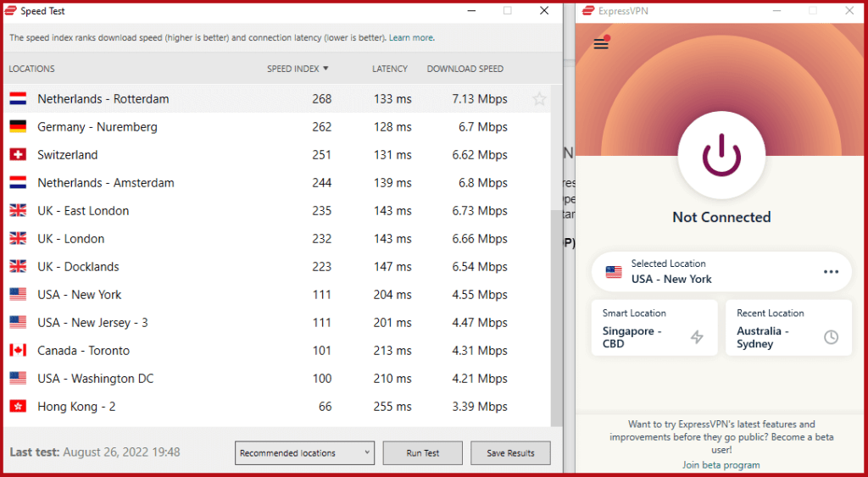Screen dimensions: 868x477
Task: Sort by Download Speed column header
Action: click(x=465, y=69)
